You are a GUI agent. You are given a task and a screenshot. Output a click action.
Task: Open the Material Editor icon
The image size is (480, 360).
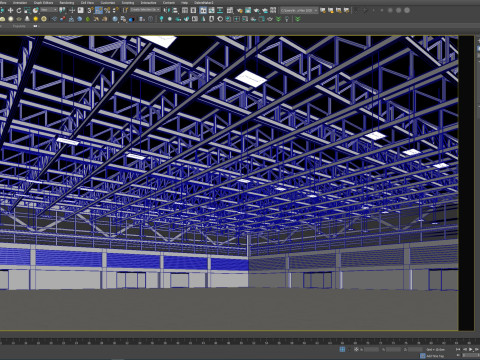tap(230, 10)
